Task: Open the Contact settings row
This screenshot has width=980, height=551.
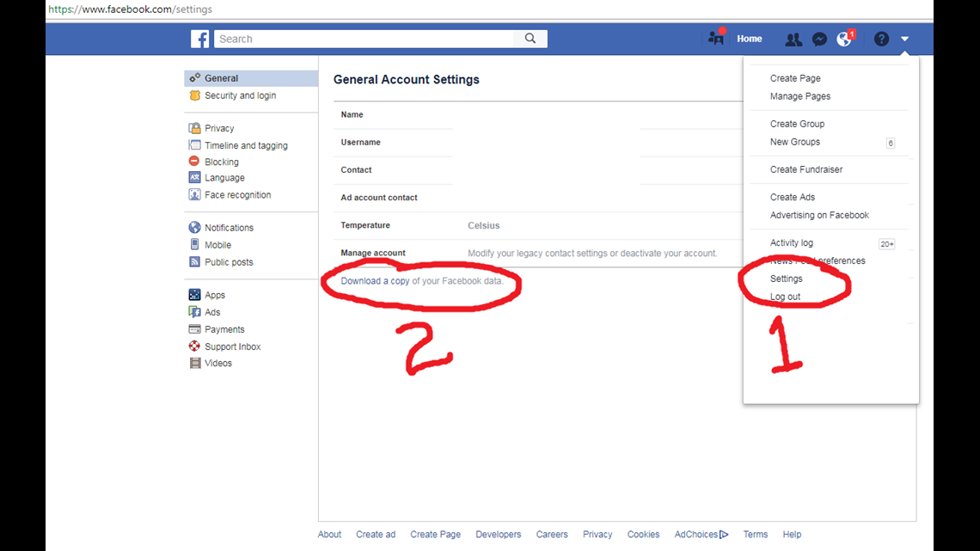Action: pyautogui.click(x=538, y=170)
